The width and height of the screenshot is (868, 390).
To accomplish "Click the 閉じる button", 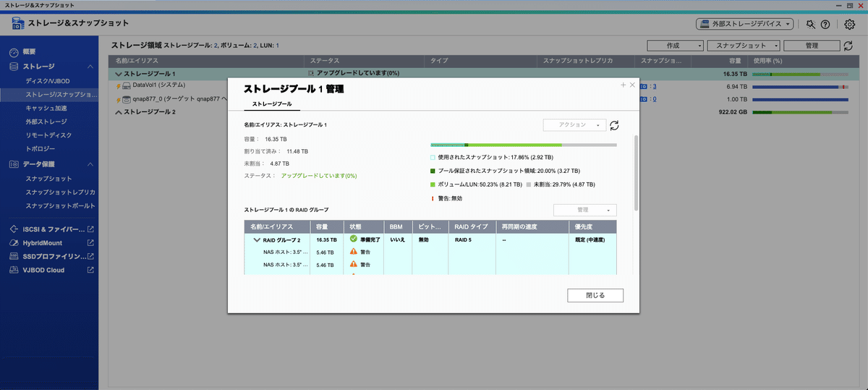I will [595, 295].
